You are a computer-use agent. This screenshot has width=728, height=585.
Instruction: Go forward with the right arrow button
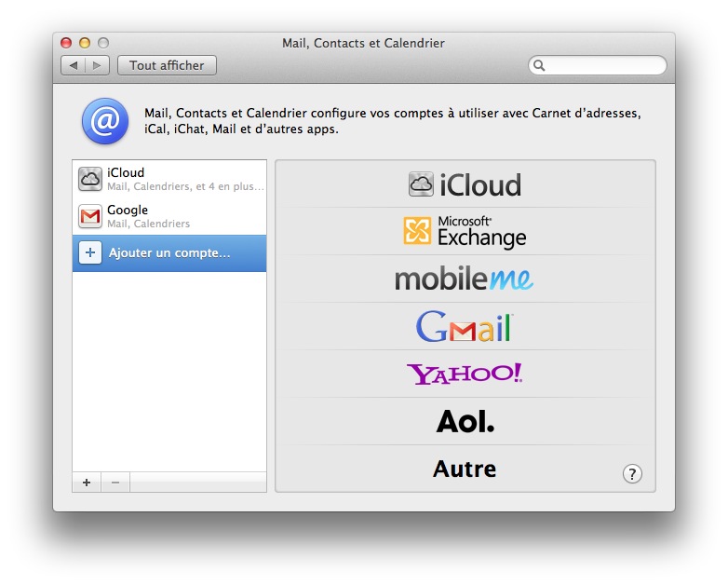click(97, 65)
